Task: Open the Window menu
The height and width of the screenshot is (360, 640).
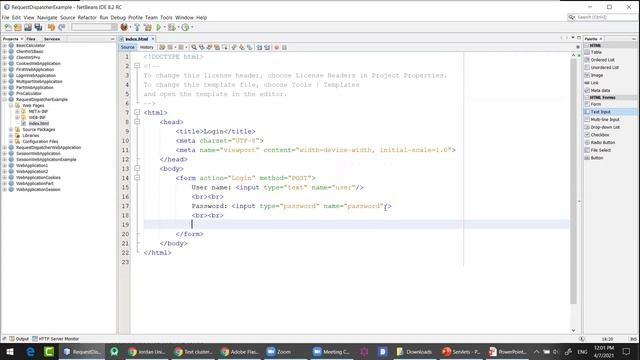Action: [x=184, y=18]
